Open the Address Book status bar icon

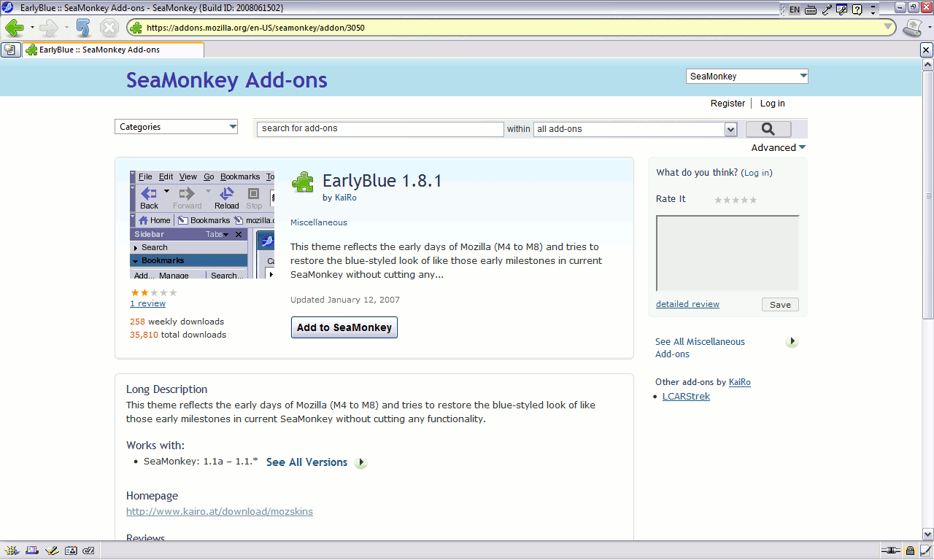tap(70, 551)
